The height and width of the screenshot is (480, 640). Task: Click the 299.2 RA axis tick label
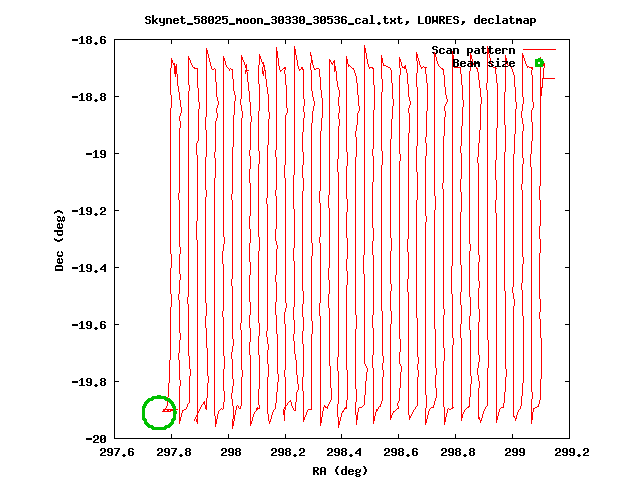coord(571,452)
